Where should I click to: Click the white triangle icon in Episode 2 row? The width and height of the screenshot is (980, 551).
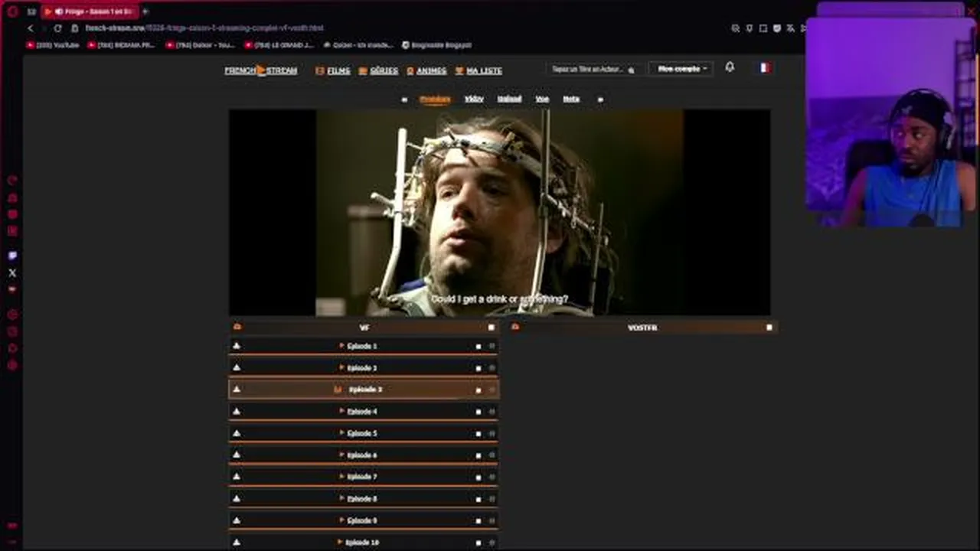237,367
